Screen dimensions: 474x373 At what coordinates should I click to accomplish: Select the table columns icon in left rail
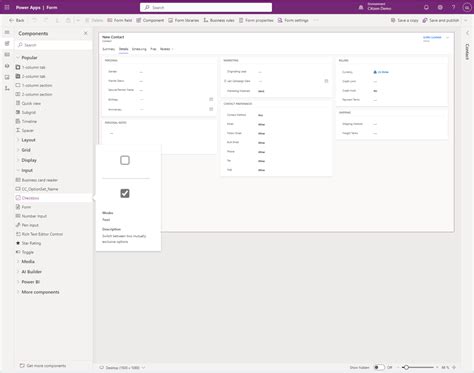[x=7, y=54]
